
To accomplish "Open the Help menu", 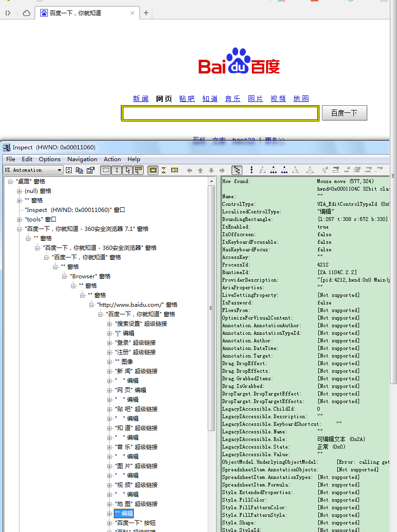I will (x=134, y=159).
